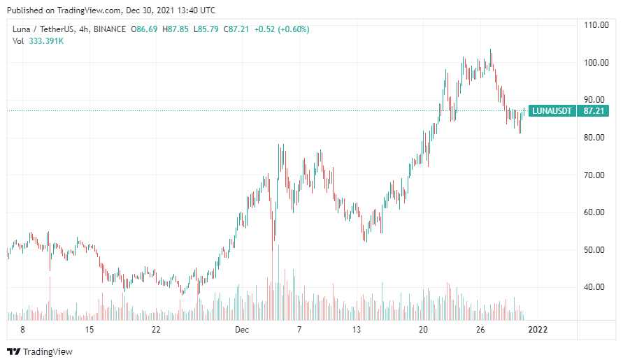
Task: Click the 70.00 price axis label
Action: 594,175
